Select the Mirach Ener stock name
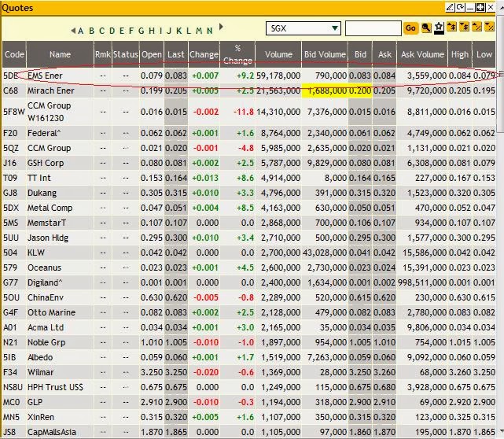 [x=51, y=90]
